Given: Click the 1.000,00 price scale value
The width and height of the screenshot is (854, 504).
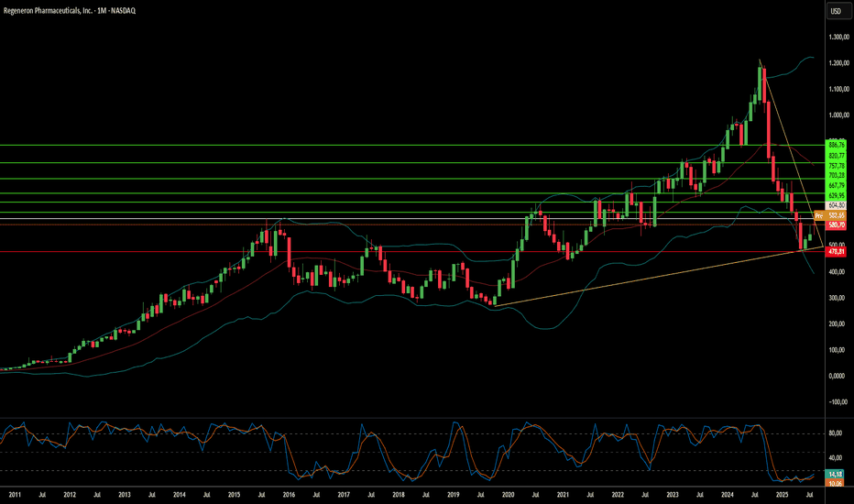Looking at the screenshot, I should [x=838, y=115].
